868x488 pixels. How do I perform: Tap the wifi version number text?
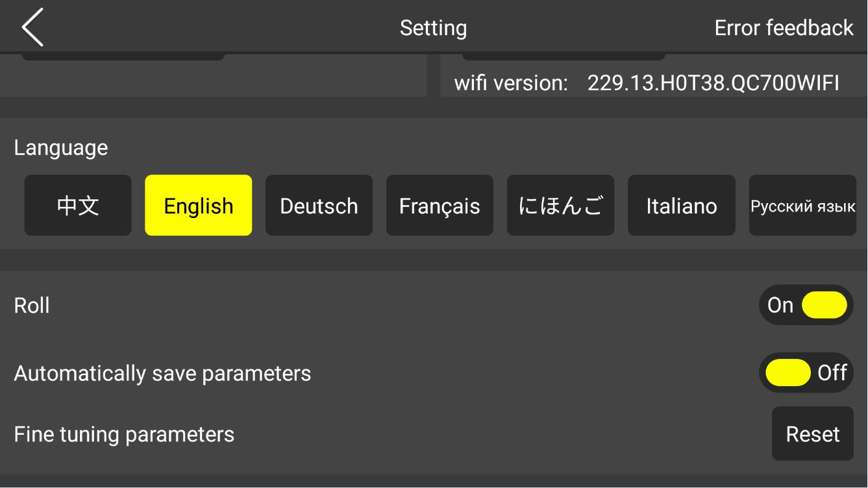click(x=713, y=83)
